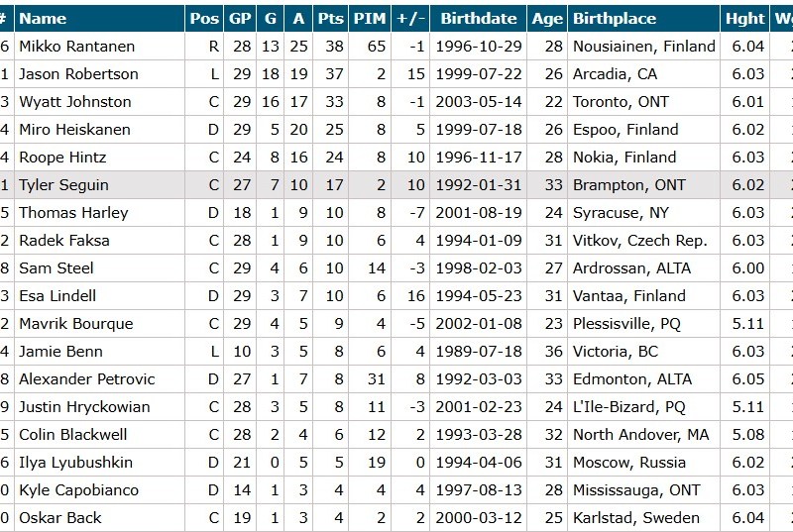The width and height of the screenshot is (793, 532).
Task: Sort by plus/minus column header
Action: click(410, 18)
